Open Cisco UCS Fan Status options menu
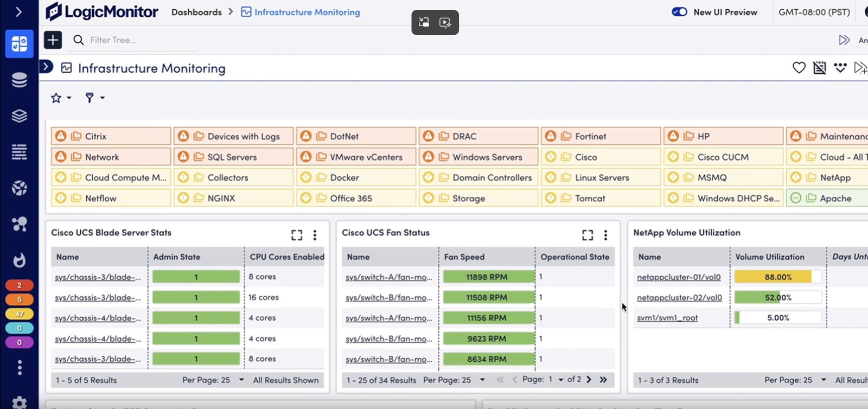The height and width of the screenshot is (409, 868). click(x=605, y=235)
